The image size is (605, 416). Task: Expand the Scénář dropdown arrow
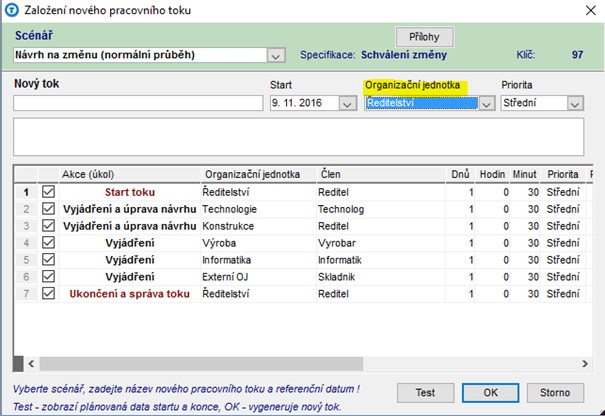pyautogui.click(x=275, y=55)
